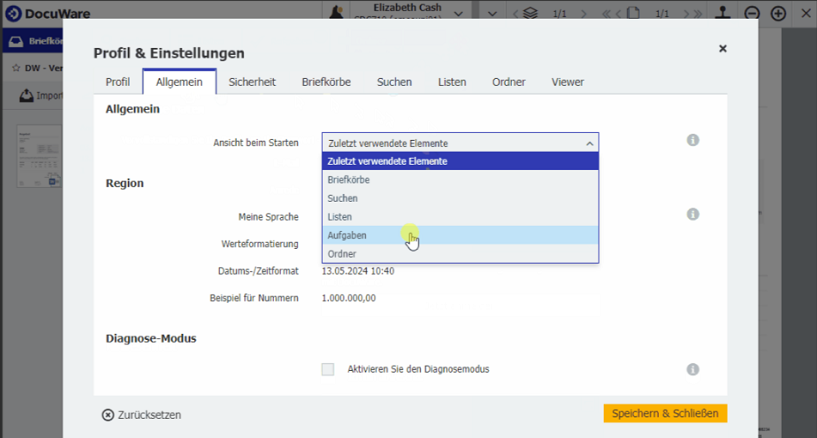Click the stamp icon in viewer toolbar

(723, 13)
